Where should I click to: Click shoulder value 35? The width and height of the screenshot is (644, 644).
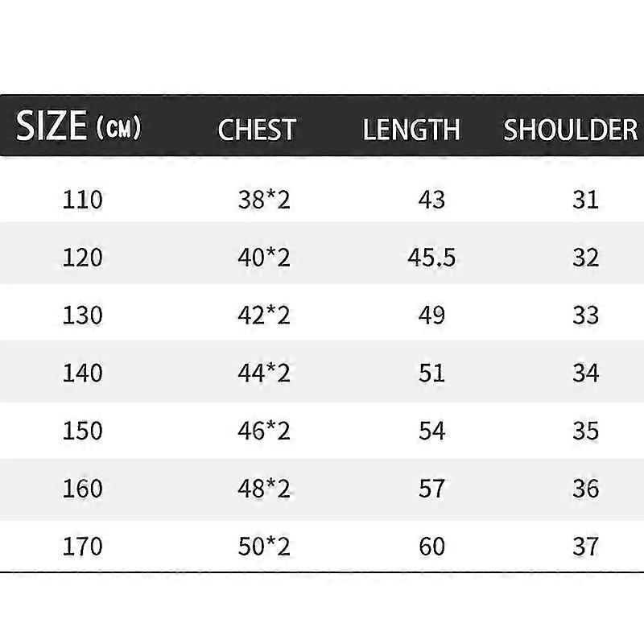586,431
